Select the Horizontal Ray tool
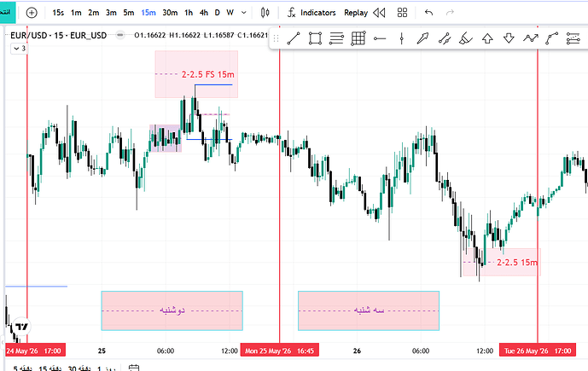Image resolution: width=588 pixels, height=371 pixels. (380, 38)
